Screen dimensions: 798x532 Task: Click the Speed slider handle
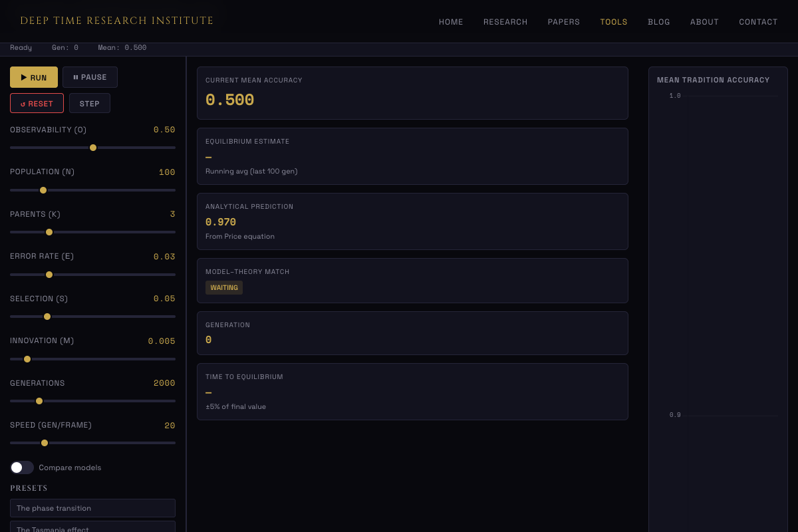pos(45,443)
